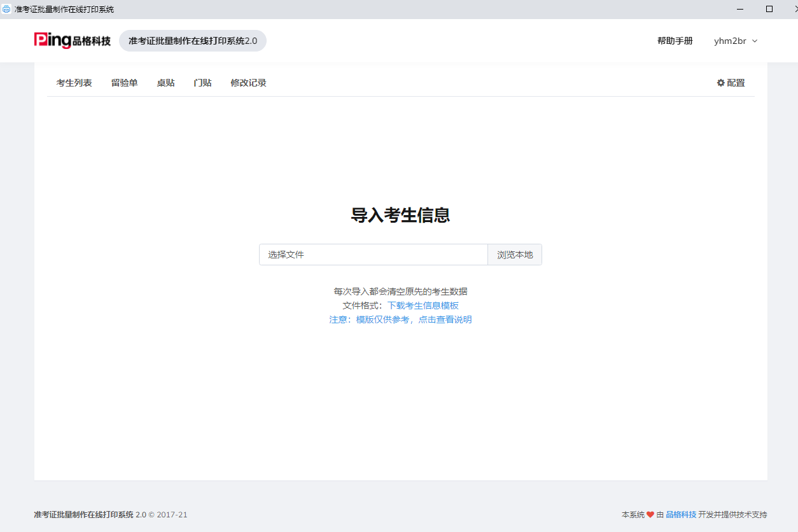Click the 每次导入都会清空原先的考生数据 text
The height and width of the screenshot is (532, 798).
pyautogui.click(x=401, y=291)
